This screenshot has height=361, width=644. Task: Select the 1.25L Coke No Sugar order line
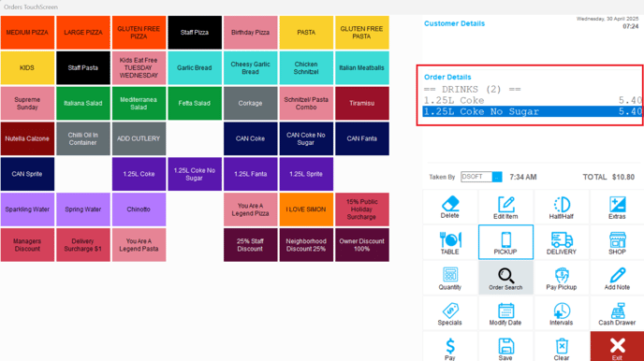coord(533,111)
